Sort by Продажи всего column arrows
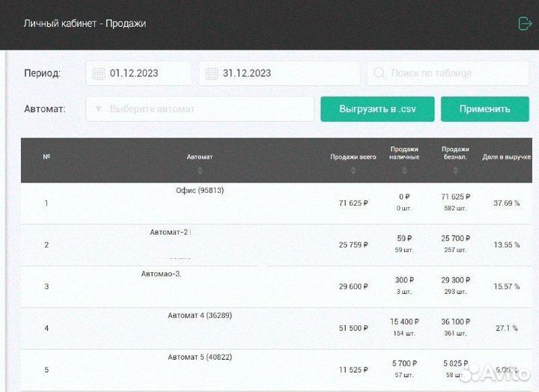The image size is (539, 392). pos(353,170)
